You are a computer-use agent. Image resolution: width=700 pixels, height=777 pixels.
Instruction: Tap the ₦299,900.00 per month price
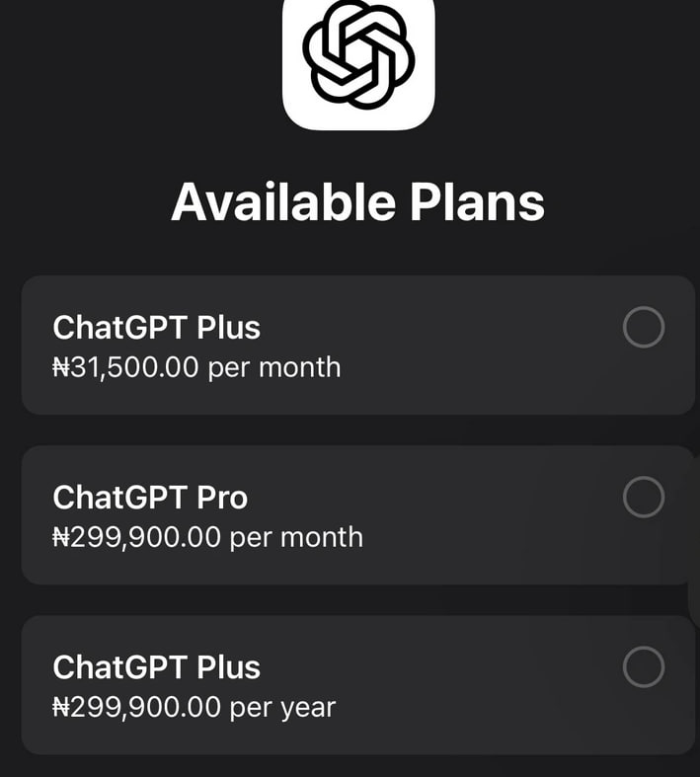pos(207,538)
